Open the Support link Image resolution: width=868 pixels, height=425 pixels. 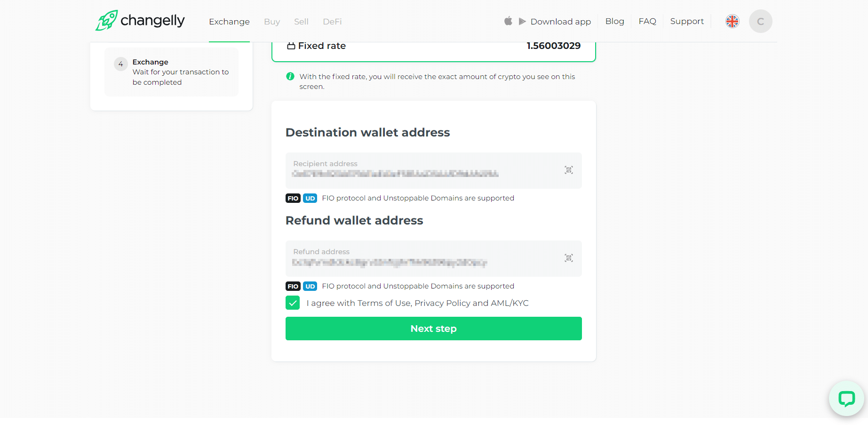pyautogui.click(x=687, y=21)
